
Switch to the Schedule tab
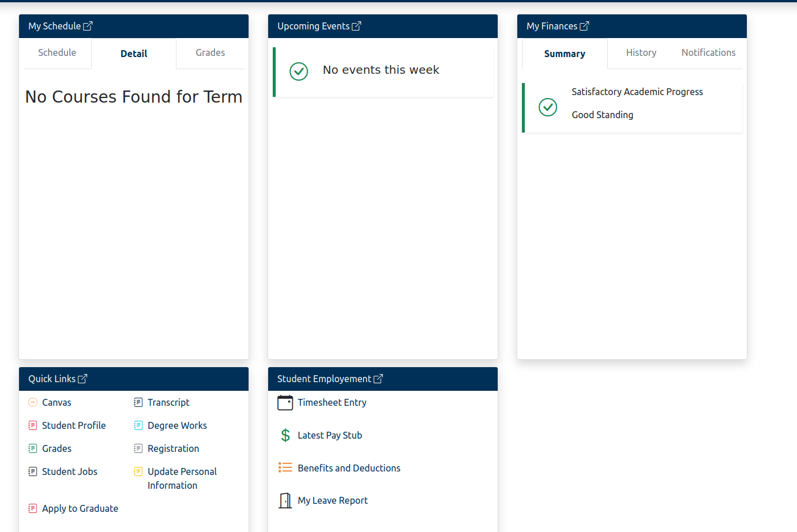pyautogui.click(x=57, y=52)
